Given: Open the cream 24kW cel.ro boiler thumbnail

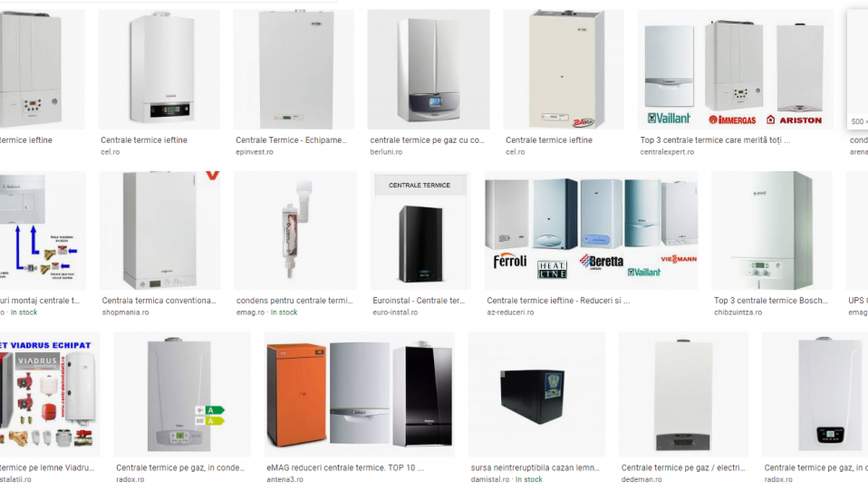Looking at the screenshot, I should (564, 70).
